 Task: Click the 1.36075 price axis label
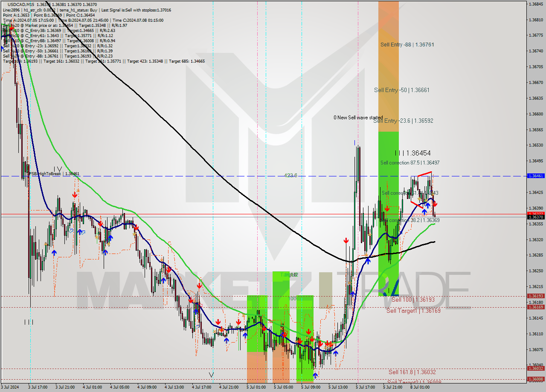coord(536,349)
